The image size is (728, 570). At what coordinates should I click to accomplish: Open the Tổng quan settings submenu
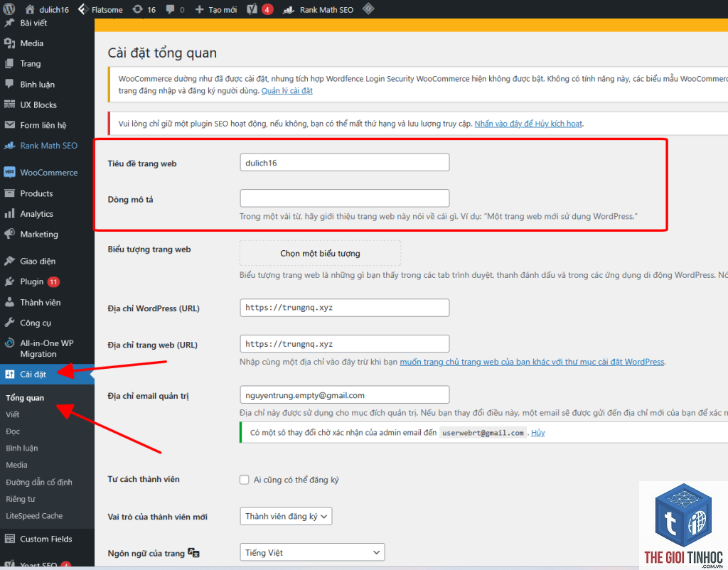tap(25, 398)
